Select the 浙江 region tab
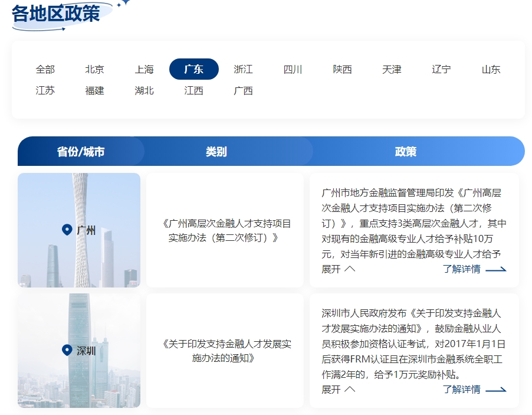 click(244, 69)
